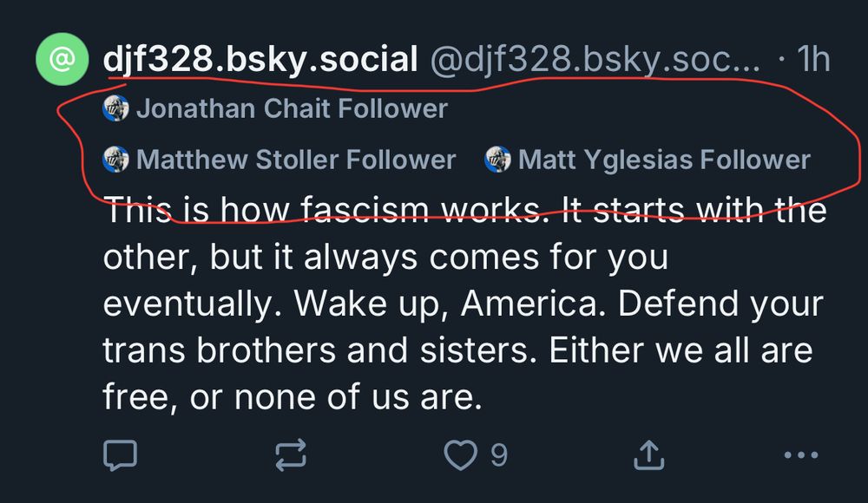Open the reply composer with the speech bubble icon
Screen dimensions: 868x503
122,453
